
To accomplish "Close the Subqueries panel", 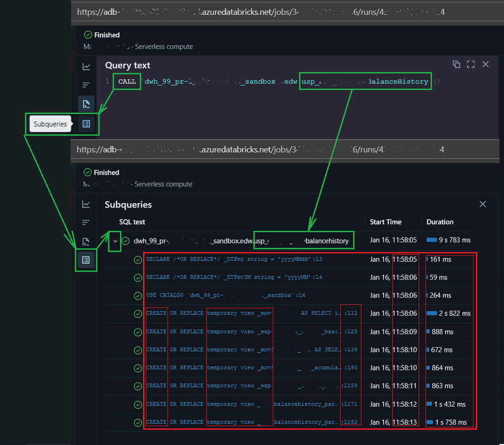I will pos(482,204).
